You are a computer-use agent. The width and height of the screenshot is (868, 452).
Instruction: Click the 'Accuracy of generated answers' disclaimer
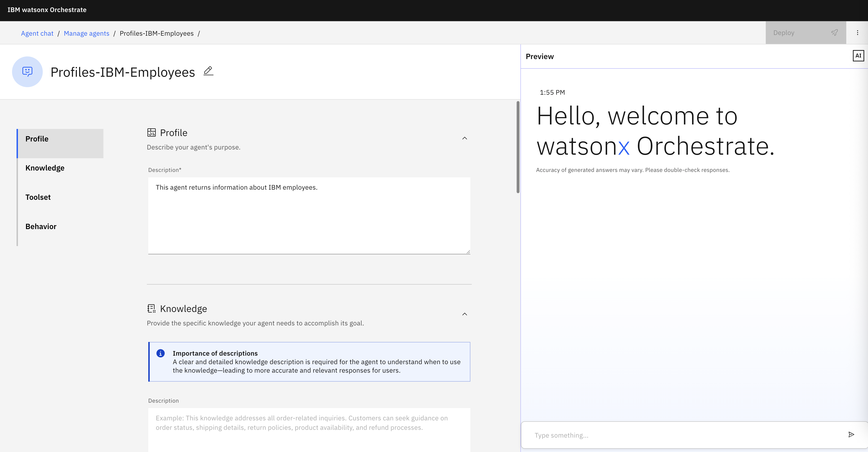(633, 170)
